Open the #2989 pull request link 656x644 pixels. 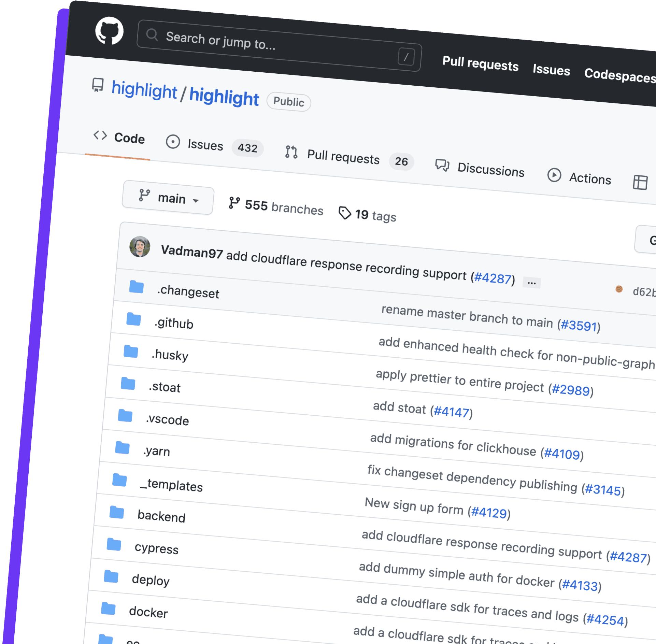pyautogui.click(x=571, y=390)
